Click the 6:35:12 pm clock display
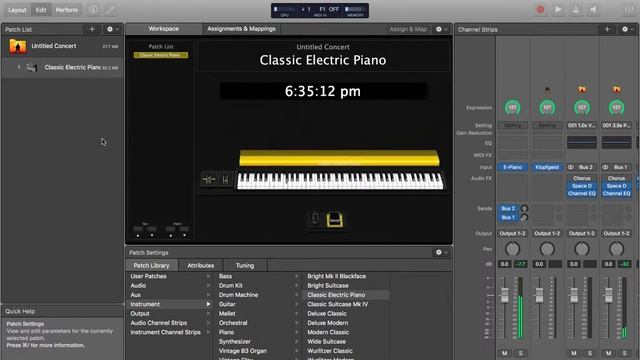Screen dimensions: 640x360 [323, 91]
